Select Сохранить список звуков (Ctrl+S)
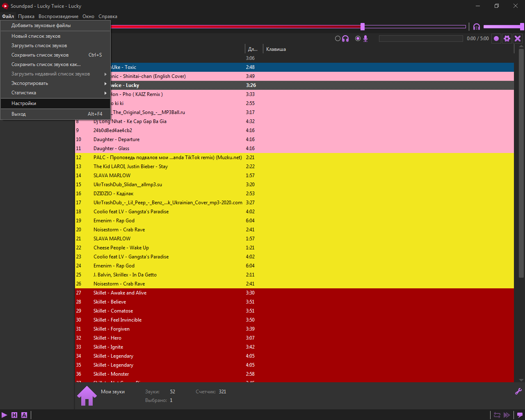Image resolution: width=525 pixels, height=420 pixels. pos(55,55)
